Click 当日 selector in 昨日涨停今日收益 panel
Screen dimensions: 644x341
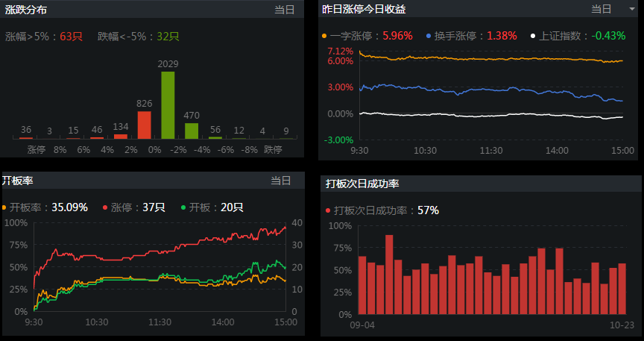tap(601, 9)
